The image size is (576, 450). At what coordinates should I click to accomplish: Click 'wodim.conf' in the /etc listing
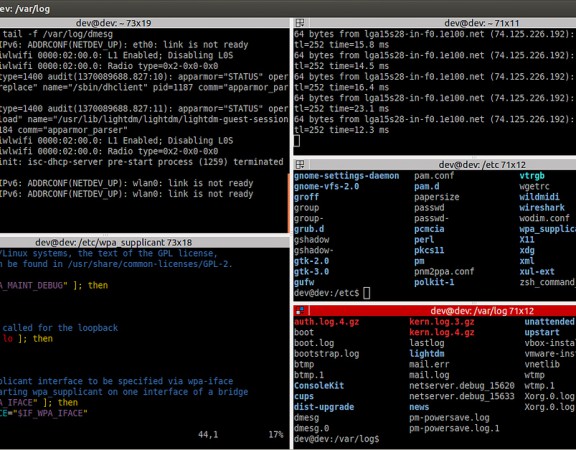tap(544, 218)
